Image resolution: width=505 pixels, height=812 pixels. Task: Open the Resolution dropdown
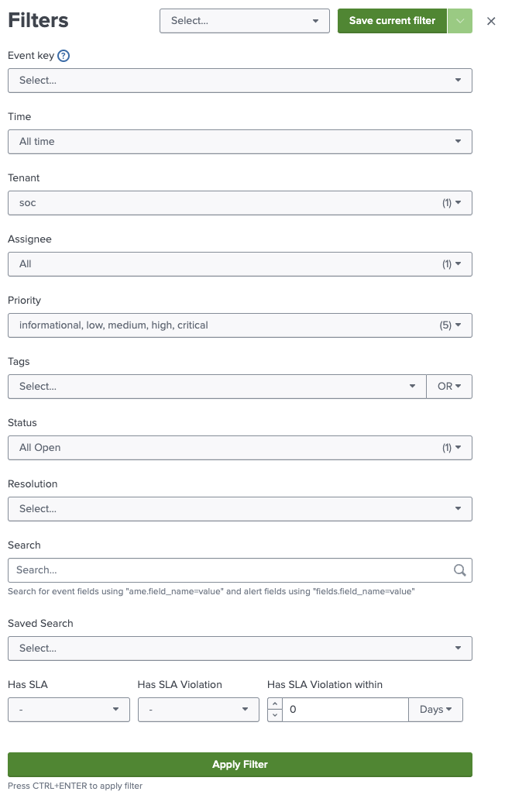coord(239,508)
